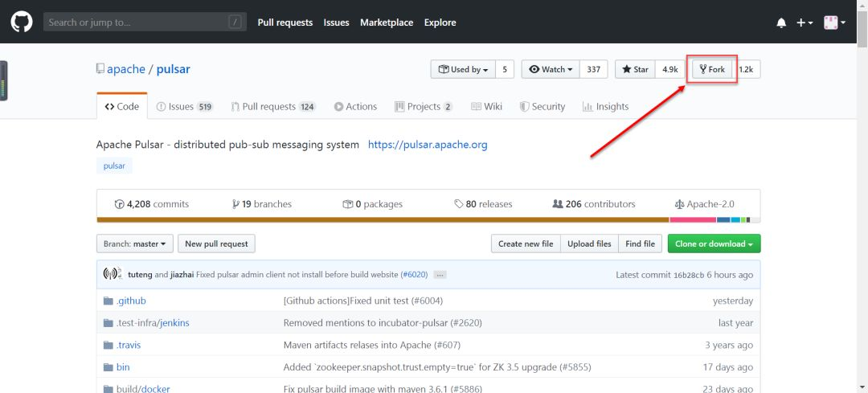868x393 pixels.
Task: Open the forks count 1.2k
Action: [746, 69]
